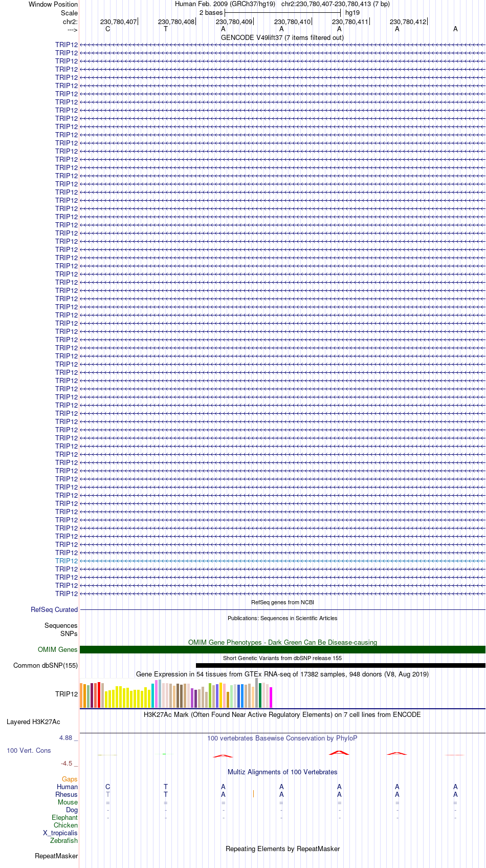Image resolution: width=486 pixels, height=868 pixels.
Task: Click the Scale label
Action: coord(70,13)
